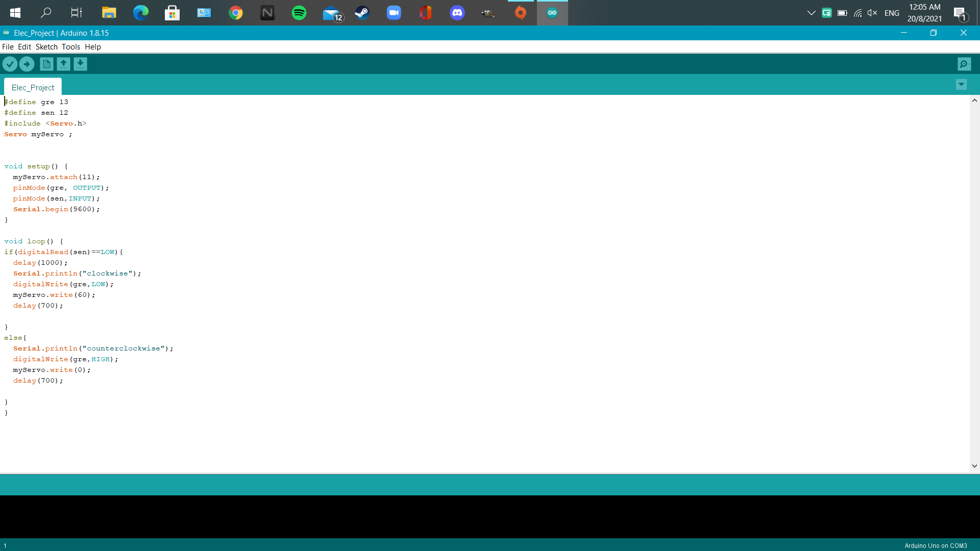980x551 pixels.
Task: Click the 'delay(1000);' code line
Action: (x=40, y=263)
